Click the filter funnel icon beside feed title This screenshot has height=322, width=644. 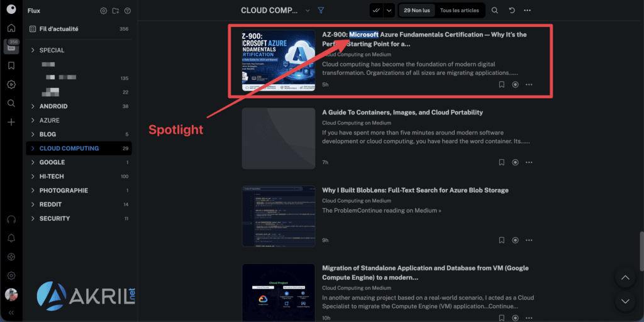coord(321,10)
